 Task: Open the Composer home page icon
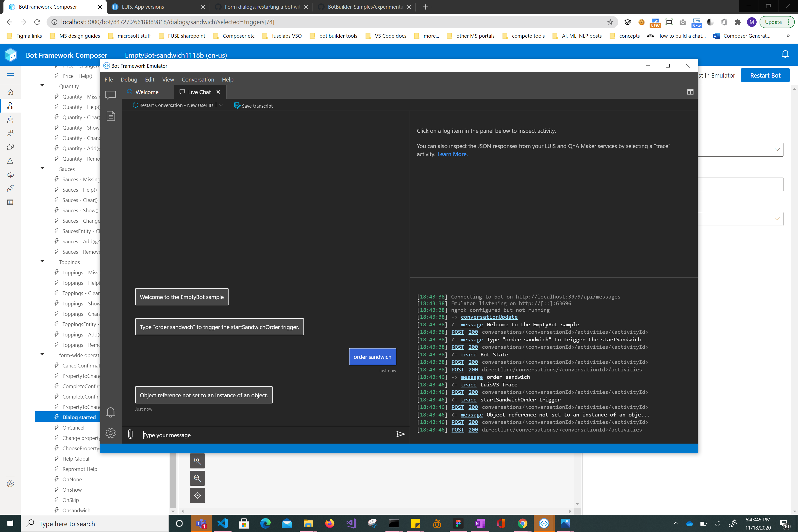click(11, 92)
